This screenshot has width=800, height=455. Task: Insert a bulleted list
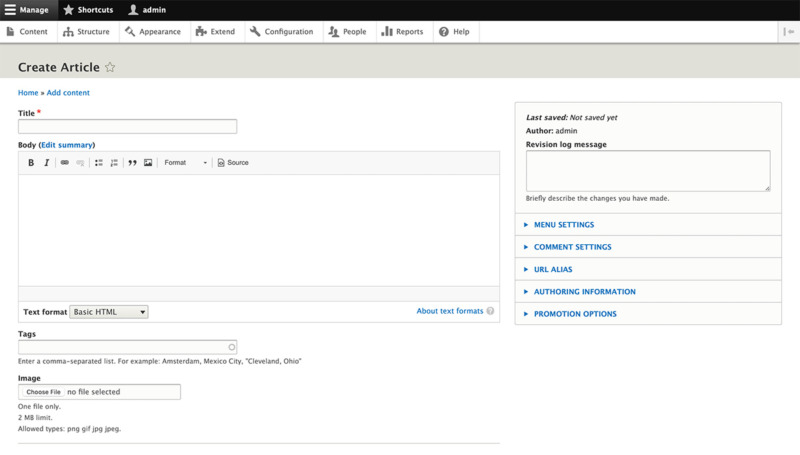tap(99, 163)
